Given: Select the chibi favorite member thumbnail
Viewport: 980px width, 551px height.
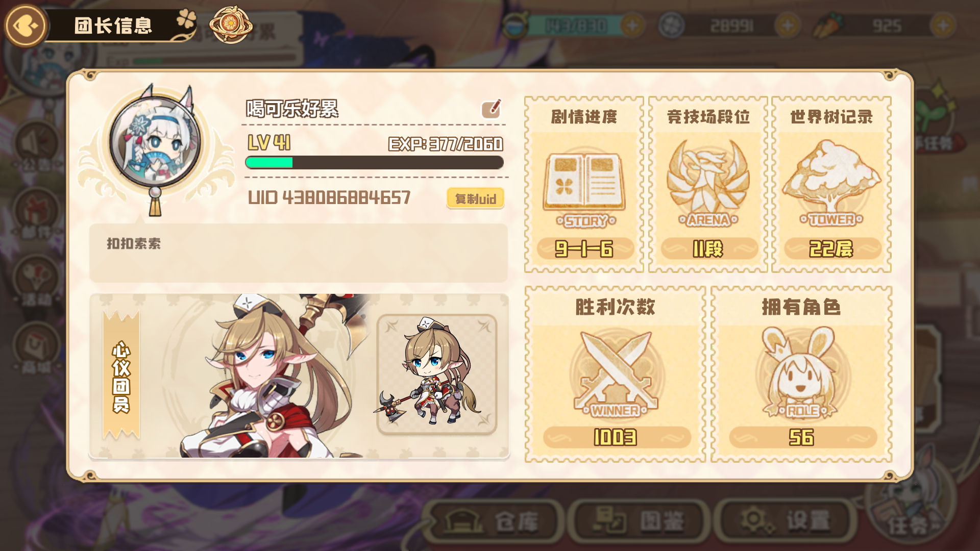Looking at the screenshot, I should coord(437,374).
